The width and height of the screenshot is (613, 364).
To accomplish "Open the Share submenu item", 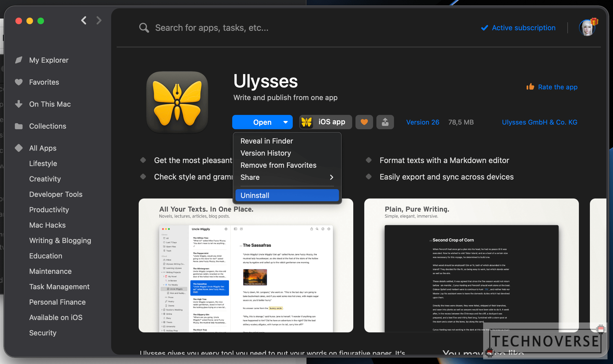I will 287,177.
